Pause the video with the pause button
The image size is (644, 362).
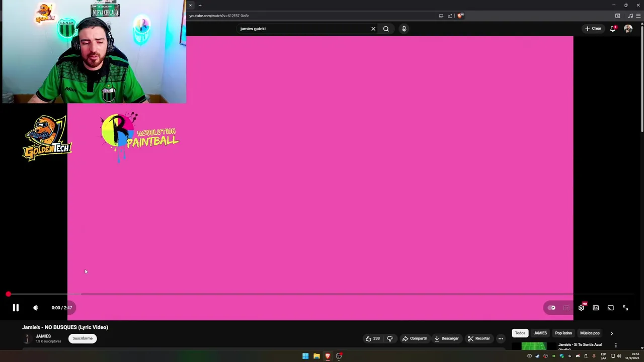pos(16,308)
